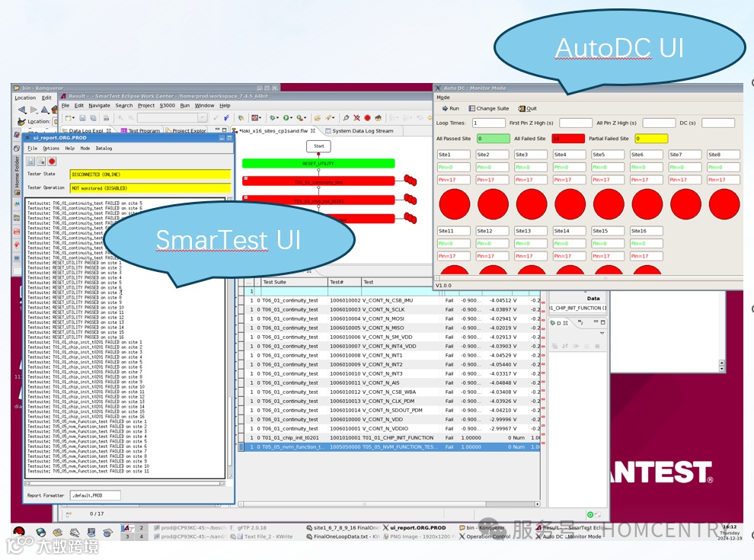Click the Run button in Auto DC
Viewport: 754px width, 560px height.
(451, 108)
